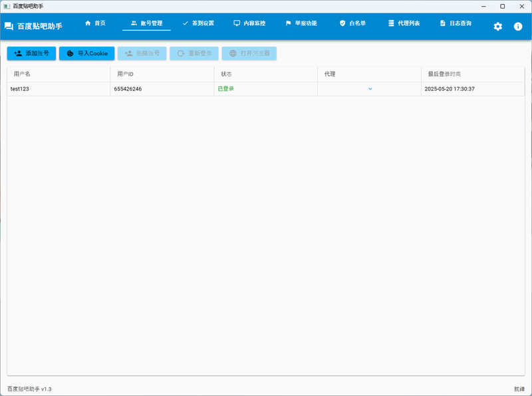Image resolution: width=532 pixels, height=396 pixels.
Task: Click the 用户名 column header
Action: [59, 74]
